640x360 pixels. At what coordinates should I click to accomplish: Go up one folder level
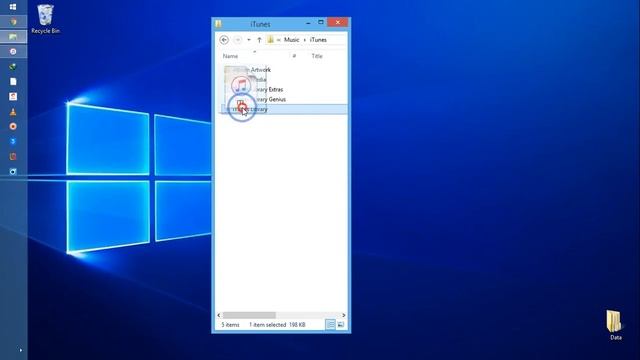click(x=259, y=40)
